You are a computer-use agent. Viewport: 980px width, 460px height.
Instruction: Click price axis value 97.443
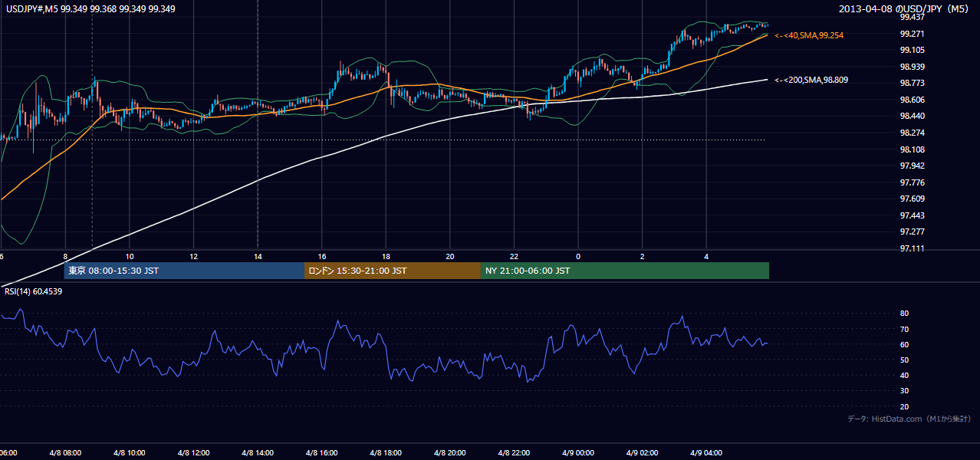click(912, 215)
